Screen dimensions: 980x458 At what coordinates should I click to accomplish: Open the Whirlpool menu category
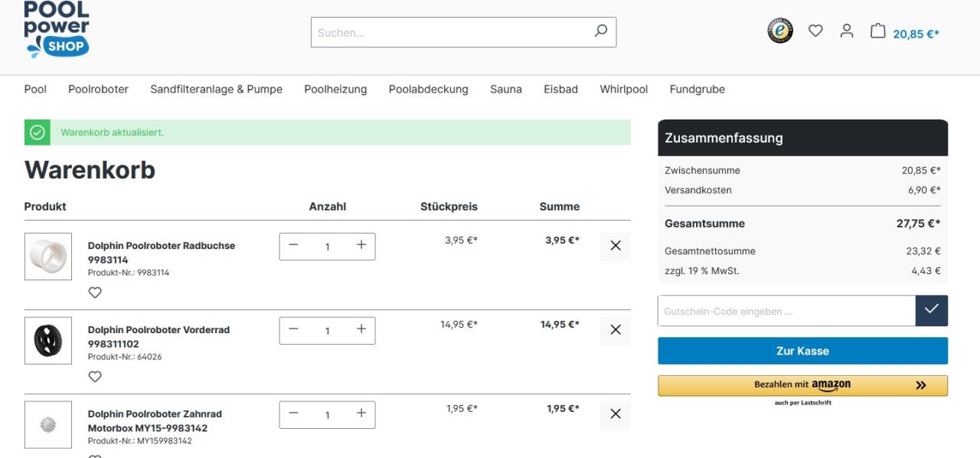pos(624,90)
